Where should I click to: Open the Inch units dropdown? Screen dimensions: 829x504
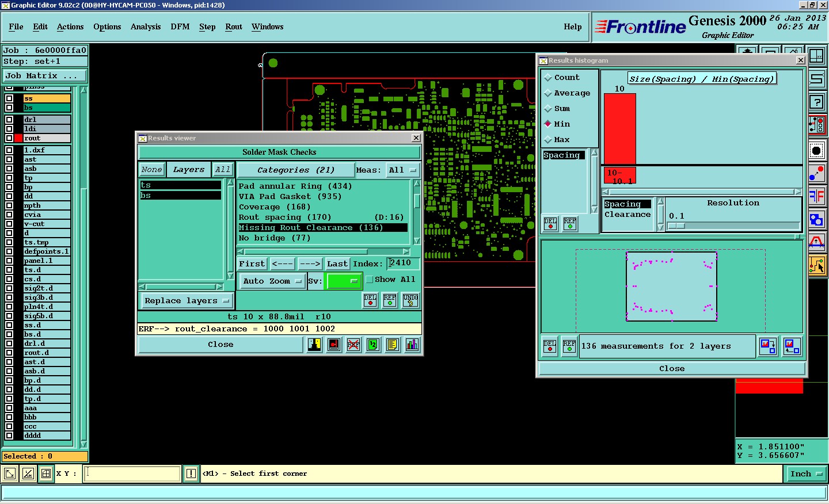coord(806,474)
